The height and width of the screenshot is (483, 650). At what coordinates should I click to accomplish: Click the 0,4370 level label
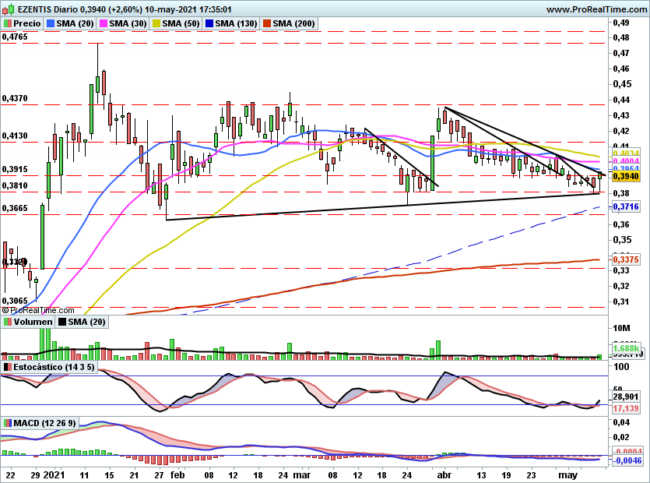tap(15, 98)
